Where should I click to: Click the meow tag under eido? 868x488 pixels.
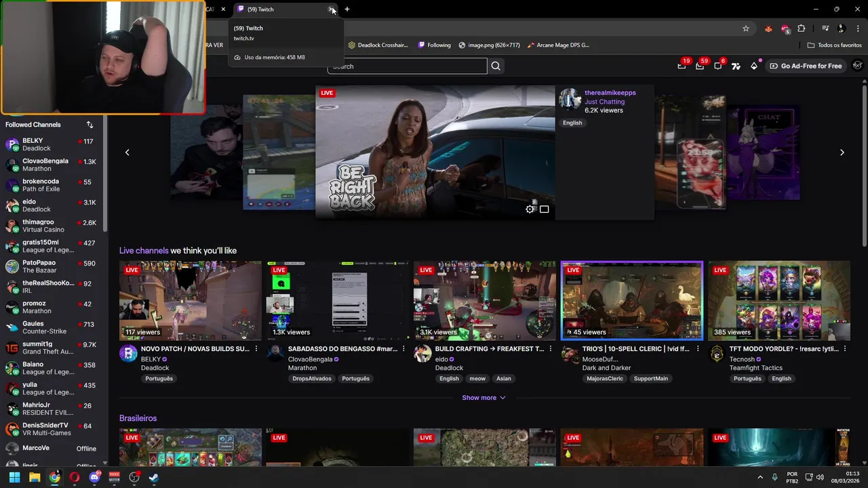(477, 379)
